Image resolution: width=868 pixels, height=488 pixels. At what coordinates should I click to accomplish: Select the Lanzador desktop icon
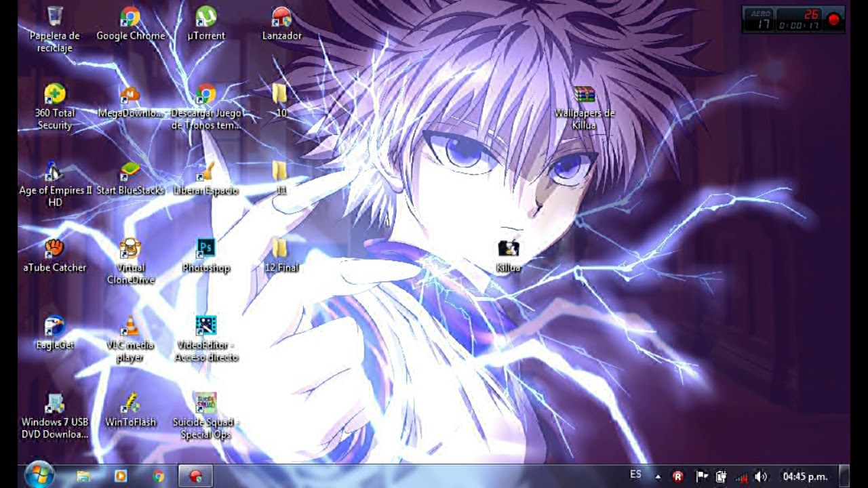281,24
